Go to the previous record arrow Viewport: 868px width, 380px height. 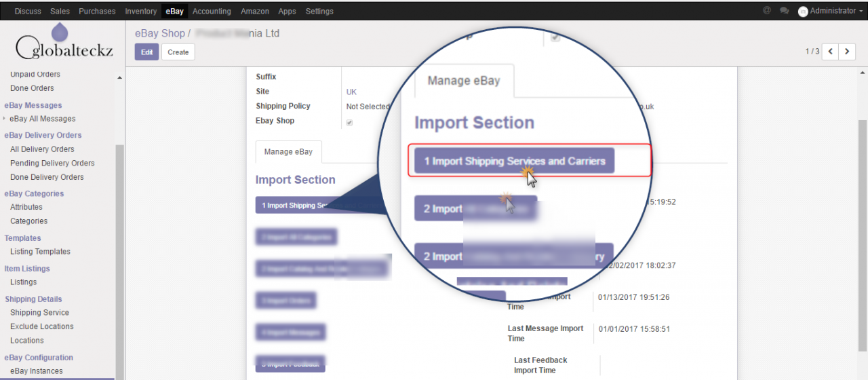tap(830, 52)
